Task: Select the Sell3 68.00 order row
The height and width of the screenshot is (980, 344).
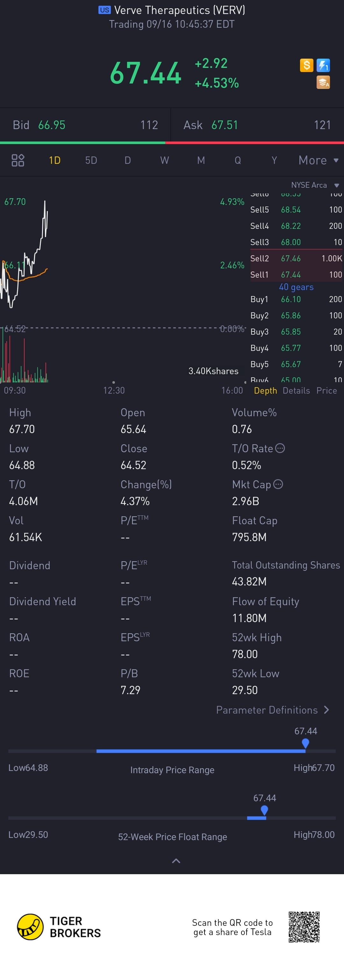Action: coord(296,242)
